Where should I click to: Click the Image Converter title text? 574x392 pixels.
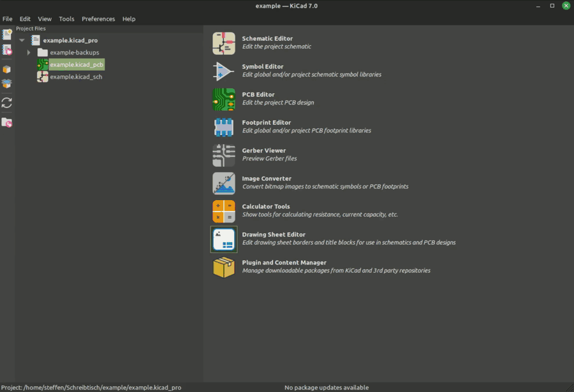click(x=267, y=178)
